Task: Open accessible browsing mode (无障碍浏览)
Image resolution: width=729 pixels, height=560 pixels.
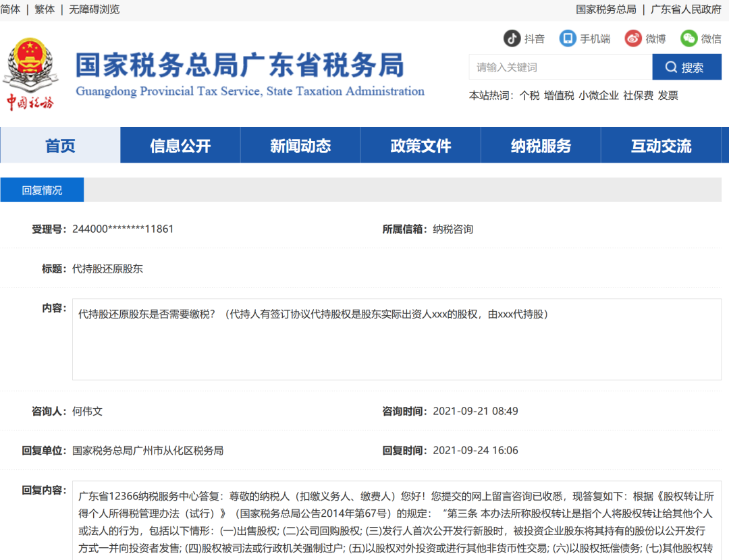Action: [x=94, y=9]
